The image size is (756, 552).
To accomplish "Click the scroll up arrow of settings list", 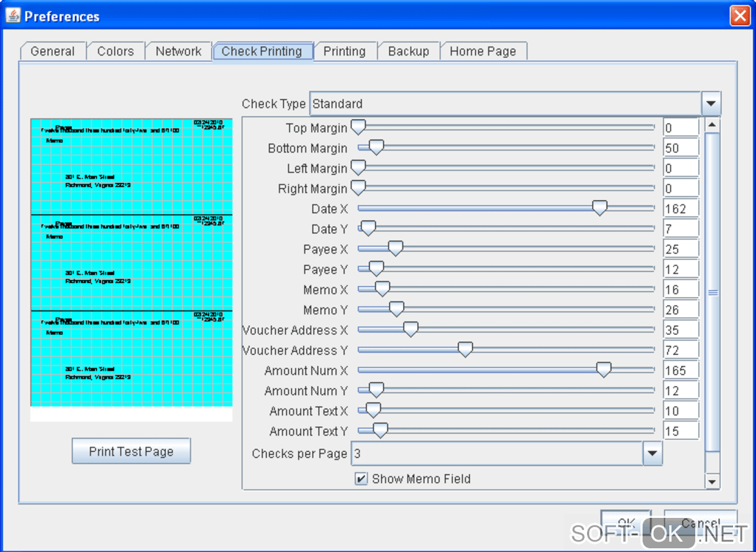I will click(x=712, y=125).
